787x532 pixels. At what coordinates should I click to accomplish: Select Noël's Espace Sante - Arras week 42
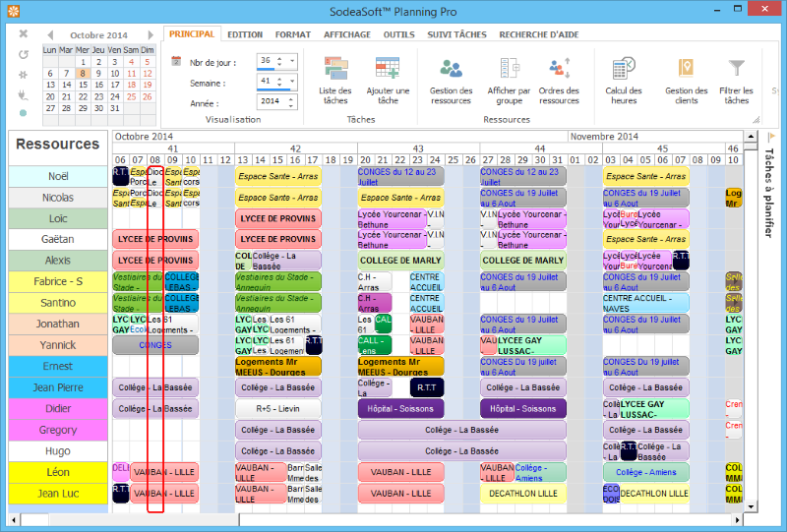[277, 176]
